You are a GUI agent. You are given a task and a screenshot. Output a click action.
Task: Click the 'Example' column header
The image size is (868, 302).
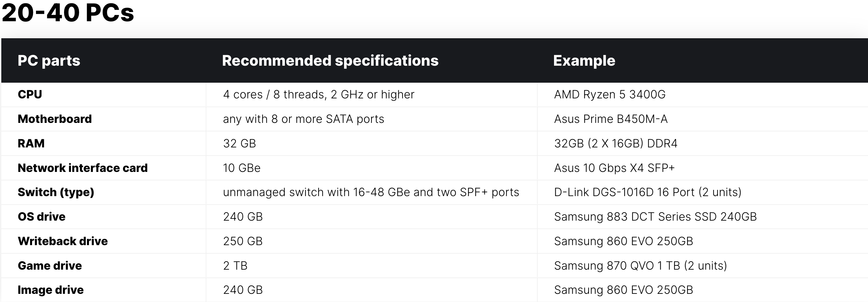(x=584, y=60)
